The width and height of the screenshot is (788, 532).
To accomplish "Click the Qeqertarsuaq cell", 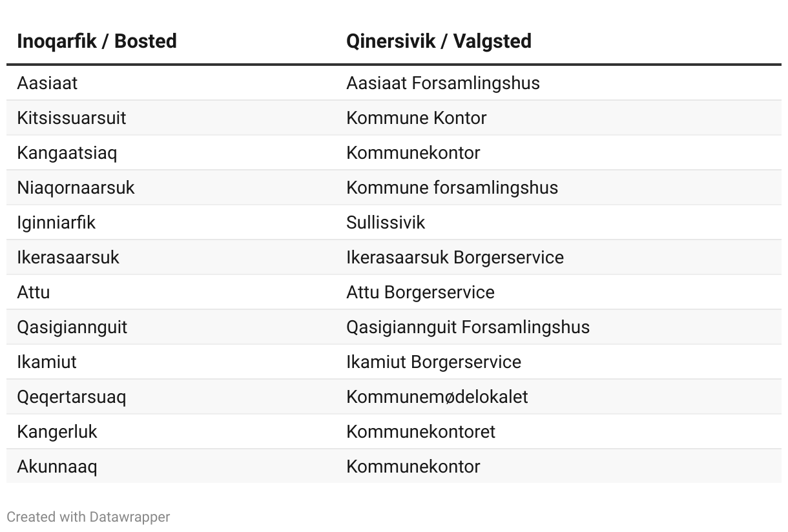I will click(71, 397).
